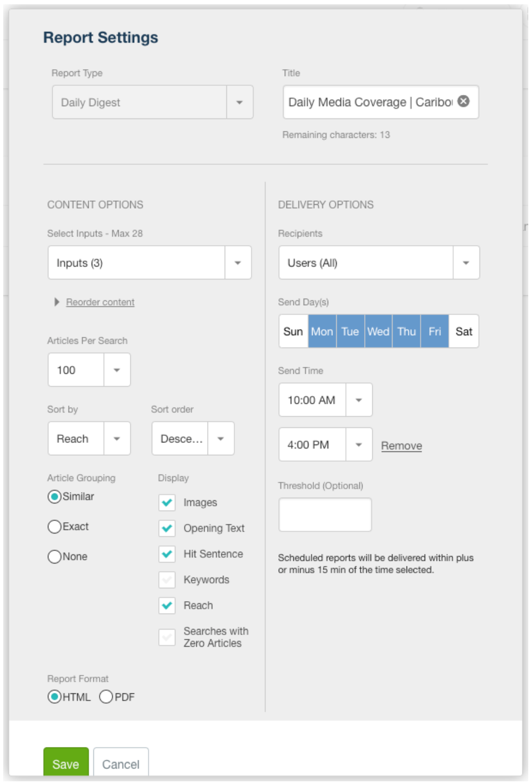532x784 pixels.
Task: Open the Articles Per Search dropdown
Action: point(89,370)
